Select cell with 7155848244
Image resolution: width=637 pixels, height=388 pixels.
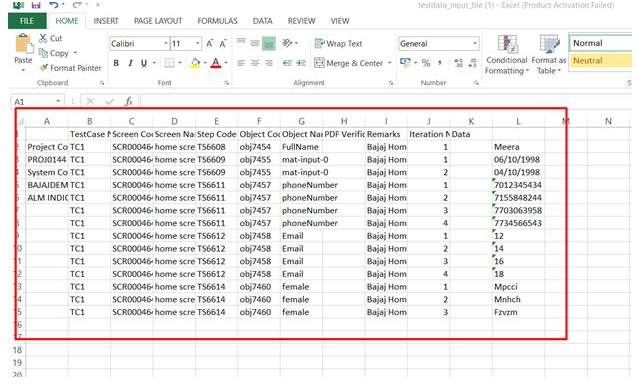pos(518,197)
